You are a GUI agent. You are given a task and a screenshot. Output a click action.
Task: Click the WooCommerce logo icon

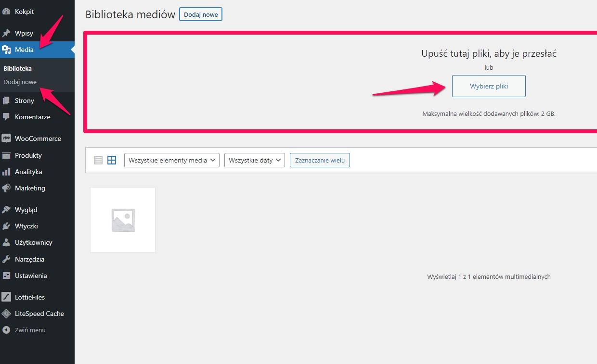coord(6,138)
